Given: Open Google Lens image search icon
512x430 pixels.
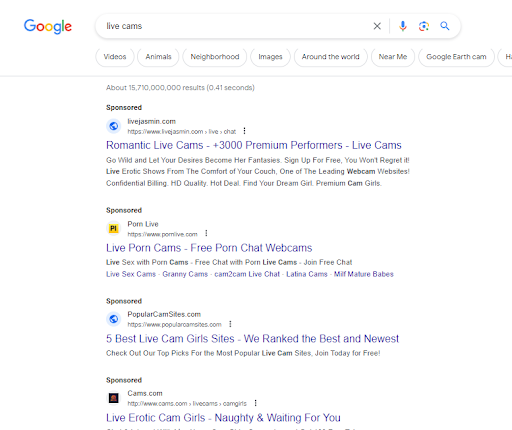Looking at the screenshot, I should click(424, 26).
